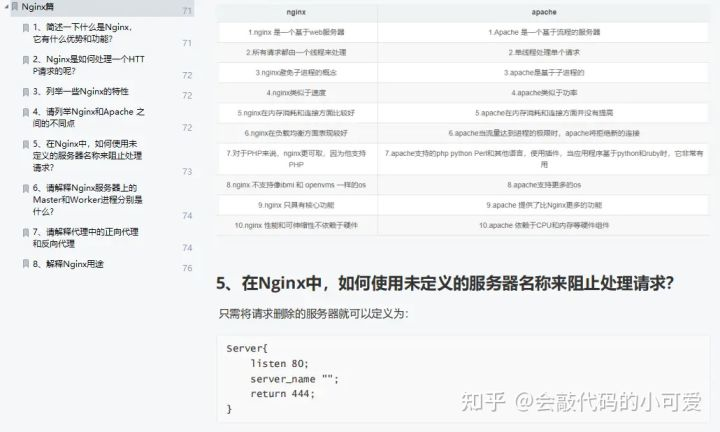Click bookmark icon for item 1 简述一下什么是Nginx
Image resolution: width=720 pixels, height=432 pixels.
[26, 28]
